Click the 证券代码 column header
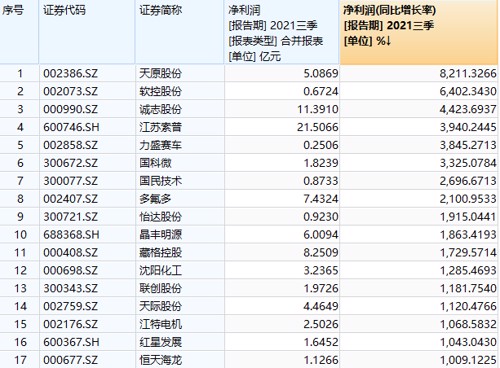500x368 pixels. click(x=87, y=32)
